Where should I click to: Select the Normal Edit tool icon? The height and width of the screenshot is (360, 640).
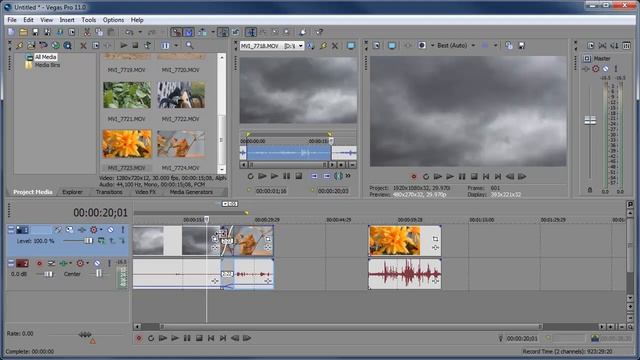coord(251,32)
